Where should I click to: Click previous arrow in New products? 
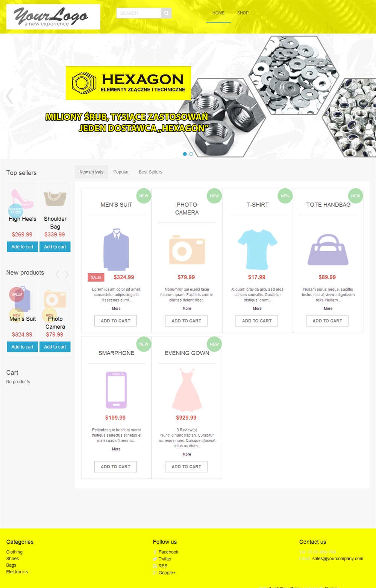[x=58, y=274]
